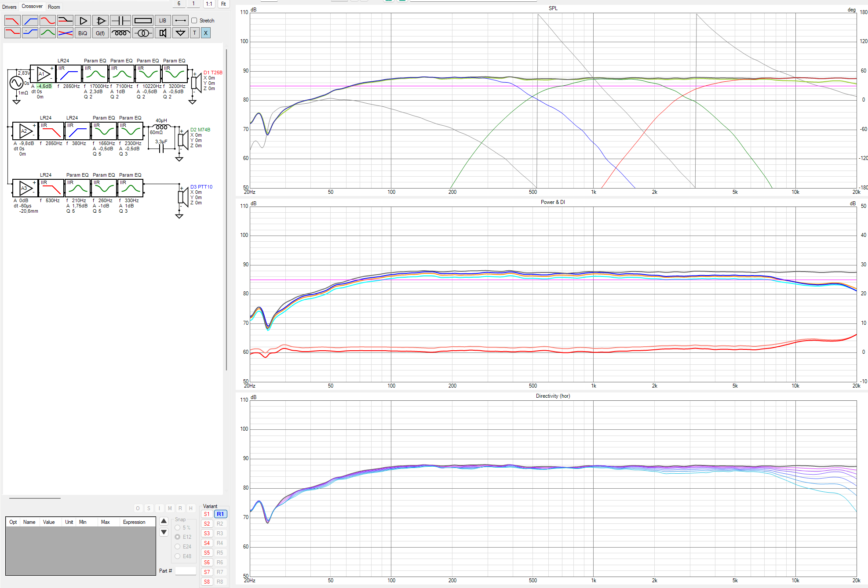The height and width of the screenshot is (588, 868).
Task: Enable the Stretch checkbox
Action: click(194, 21)
